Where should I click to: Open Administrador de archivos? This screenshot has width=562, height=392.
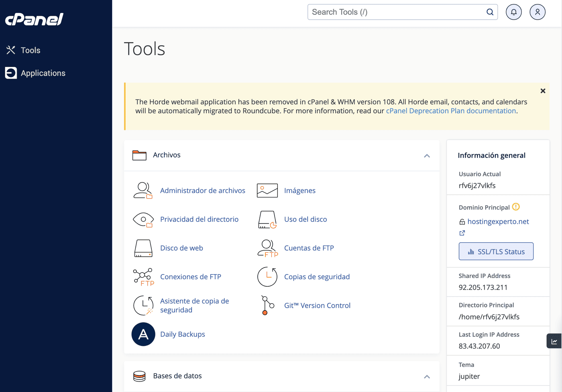point(203,191)
